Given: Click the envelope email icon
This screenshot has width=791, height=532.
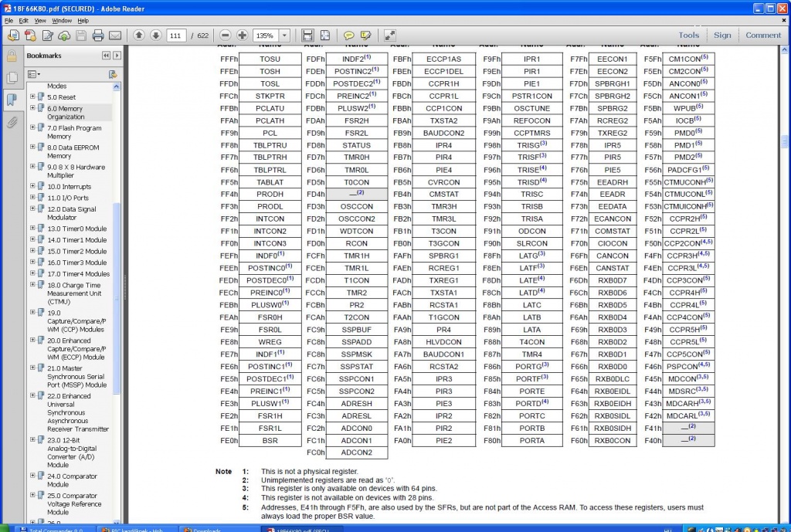Looking at the screenshot, I should [x=115, y=36].
